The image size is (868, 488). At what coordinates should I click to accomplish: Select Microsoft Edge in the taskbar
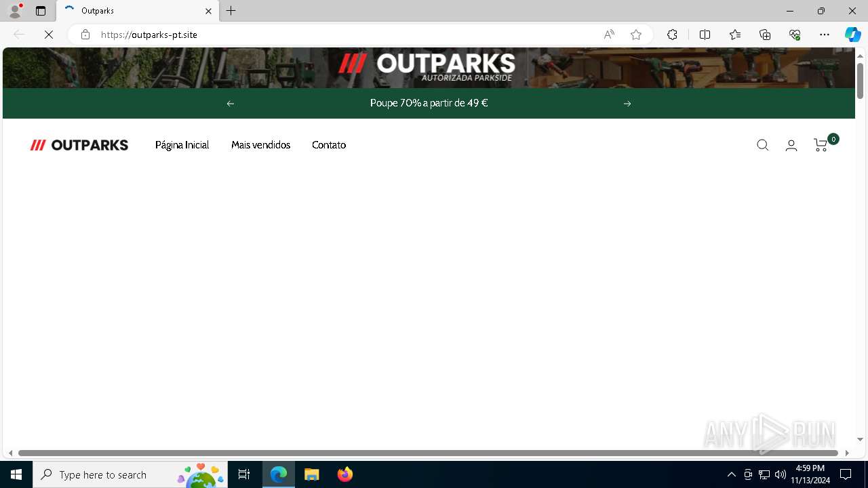(x=279, y=474)
